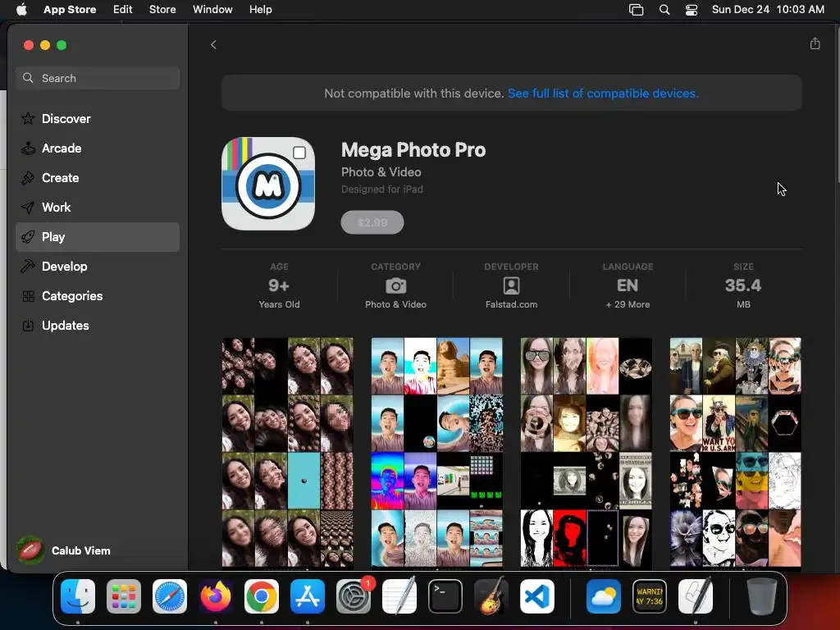
Task: Click the Arcade joystick icon
Action: pos(28,148)
